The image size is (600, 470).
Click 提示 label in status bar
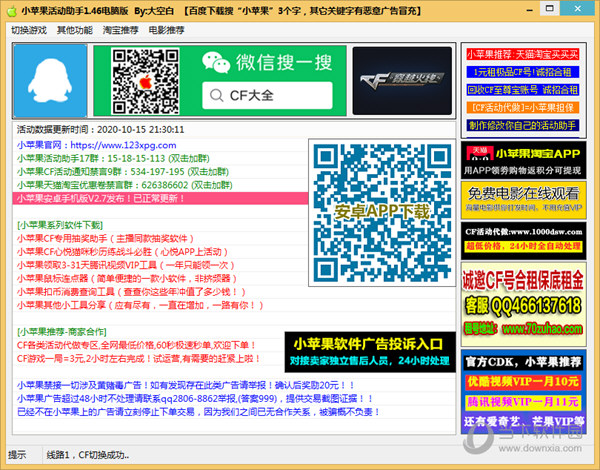tap(18, 455)
